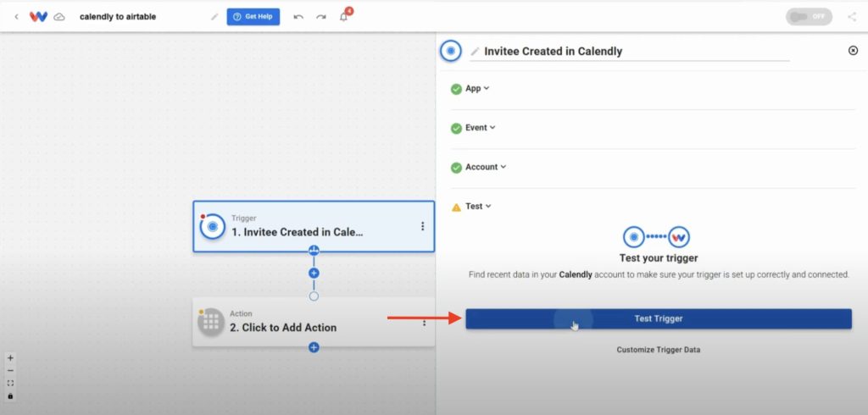The height and width of the screenshot is (415, 868).
Task: Click the Invitee Created in Calendly title field
Action: click(630, 52)
